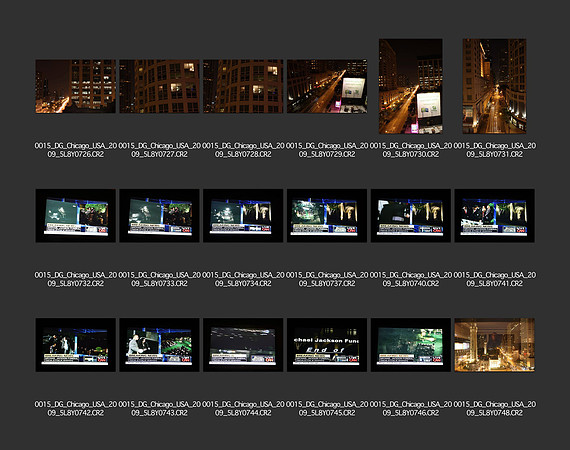Click filename label ending 5L8Y0730.CR2

[411, 150]
